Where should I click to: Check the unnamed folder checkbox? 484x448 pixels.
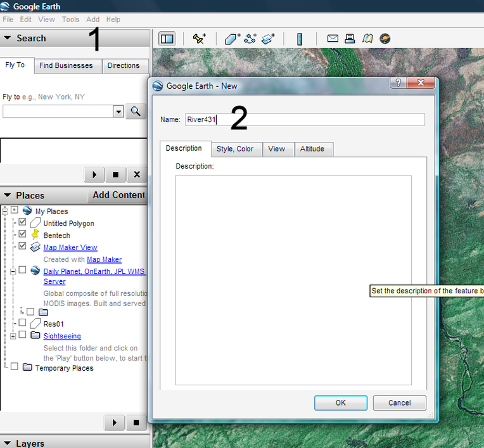[30, 312]
